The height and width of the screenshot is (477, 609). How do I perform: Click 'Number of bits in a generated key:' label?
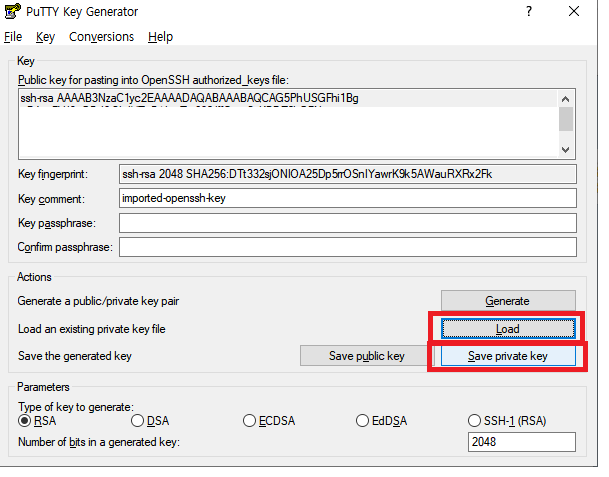(x=99, y=442)
